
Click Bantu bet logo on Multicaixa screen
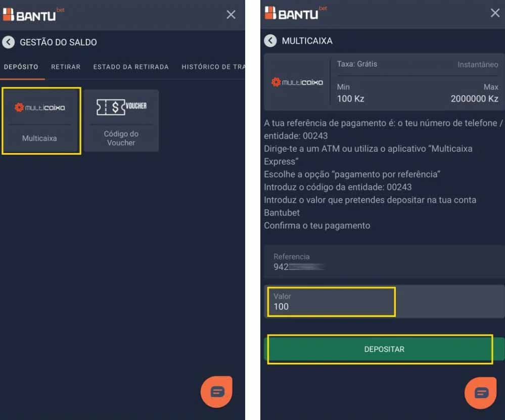coord(296,13)
